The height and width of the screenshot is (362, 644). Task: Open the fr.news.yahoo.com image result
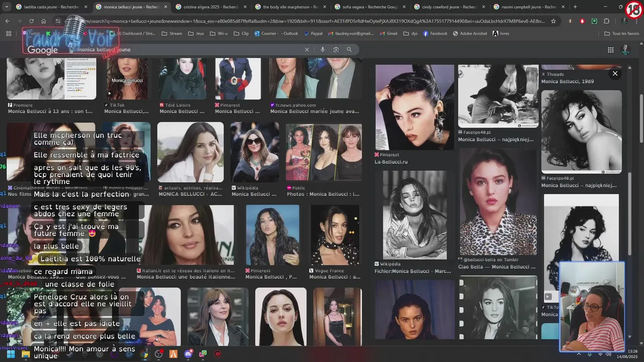coord(315,79)
